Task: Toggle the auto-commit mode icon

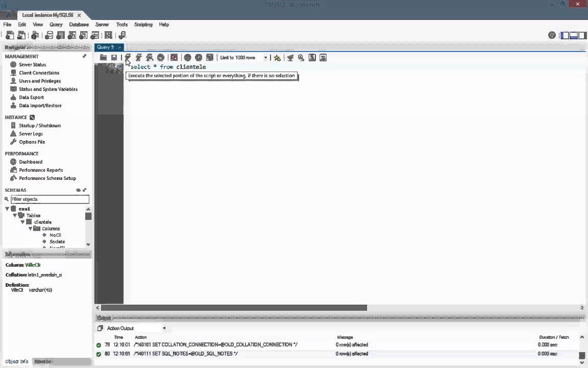Action: pyautogui.click(x=210, y=57)
